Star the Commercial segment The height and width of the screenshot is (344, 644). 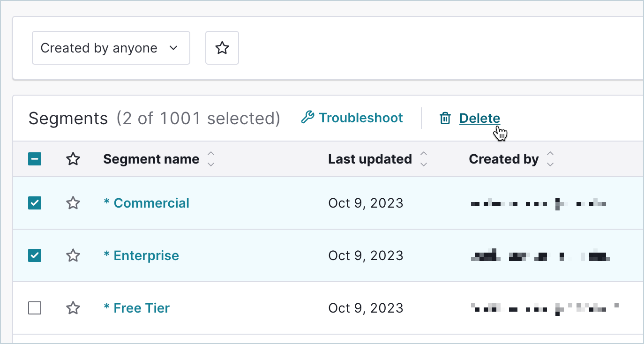click(x=73, y=203)
